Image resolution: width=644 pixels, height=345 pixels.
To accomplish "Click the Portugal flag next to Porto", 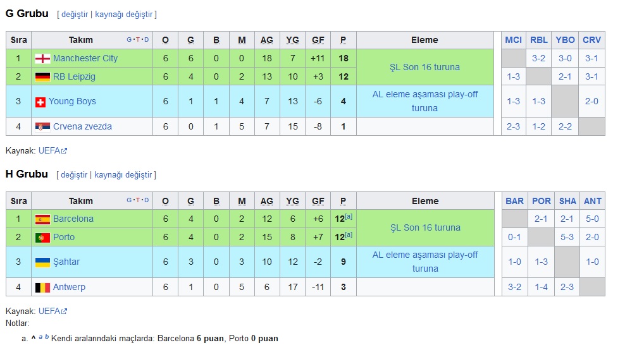I will [42, 238].
